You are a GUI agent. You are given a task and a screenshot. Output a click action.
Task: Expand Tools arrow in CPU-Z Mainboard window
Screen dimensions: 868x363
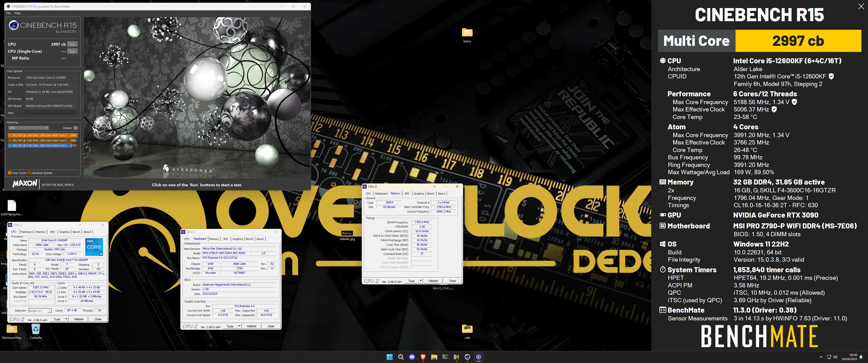tap(239, 326)
